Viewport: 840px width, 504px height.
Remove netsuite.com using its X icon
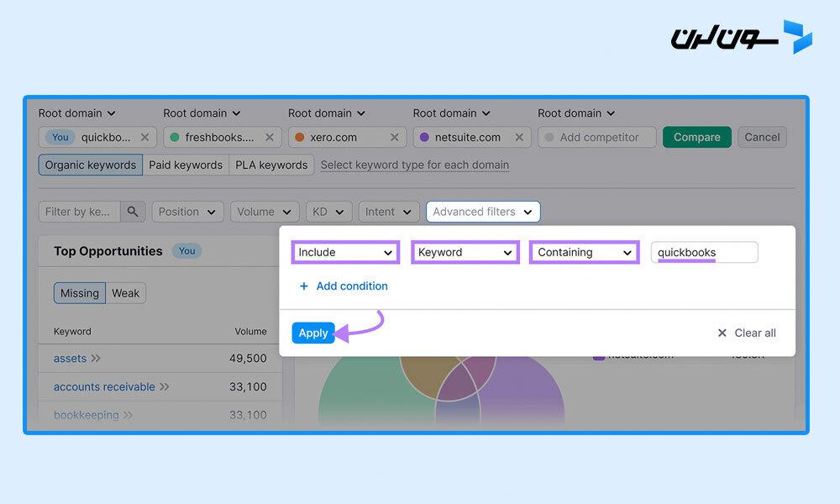[x=519, y=137]
